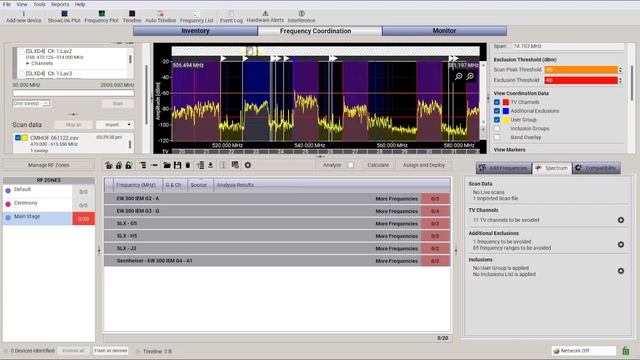Click the closed padlock lock icon in coordination toolbar
Image resolution: width=640 pixels, height=360 pixels.
click(x=119, y=165)
